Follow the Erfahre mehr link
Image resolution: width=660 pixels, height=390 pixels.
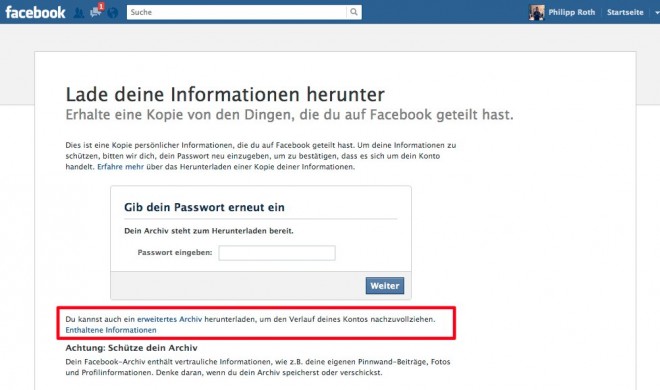(x=120, y=167)
